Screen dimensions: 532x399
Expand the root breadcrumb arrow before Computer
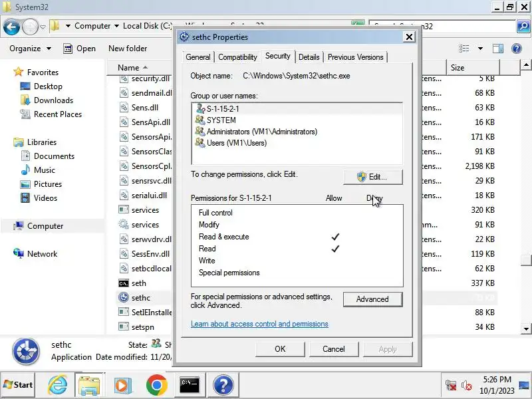pyautogui.click(x=68, y=26)
